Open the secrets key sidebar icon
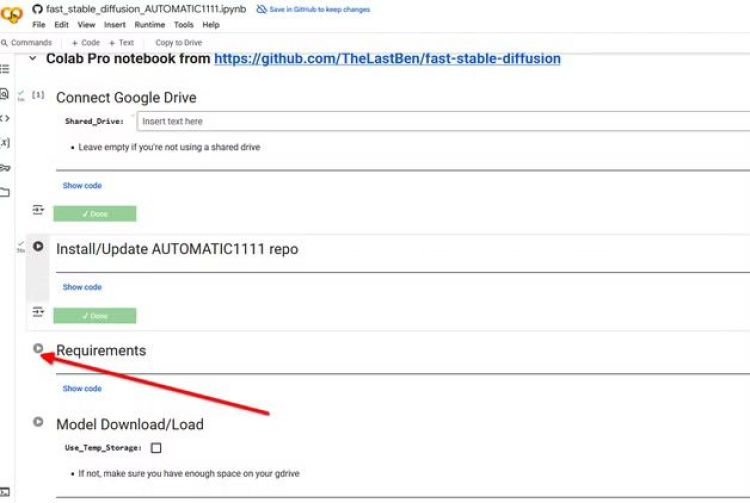The height and width of the screenshot is (503, 750). (x=5, y=167)
